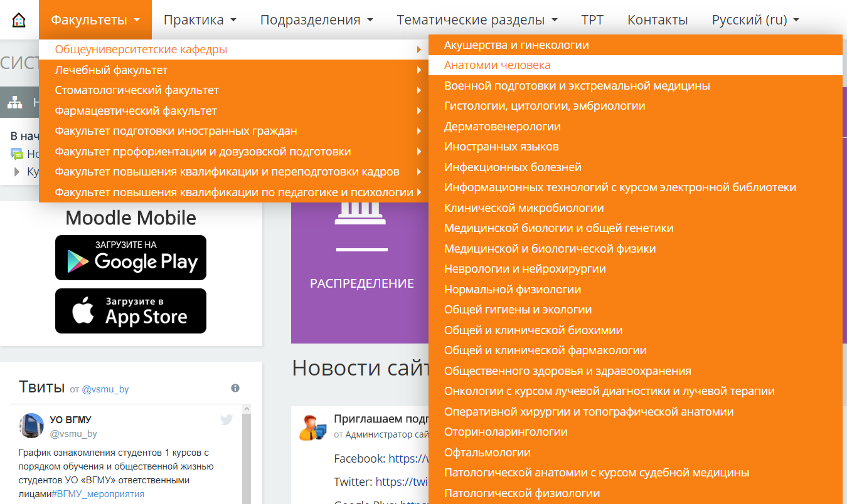
Task: Click the news post author avatar icon
Action: point(312,428)
